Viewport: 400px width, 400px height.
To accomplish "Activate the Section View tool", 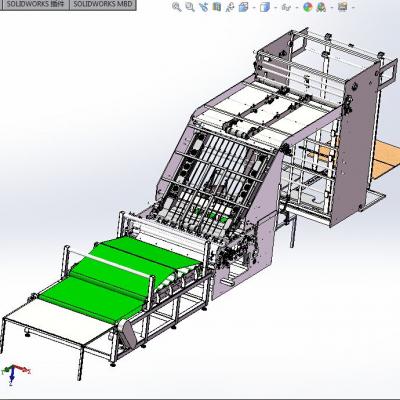I will point(217,7).
